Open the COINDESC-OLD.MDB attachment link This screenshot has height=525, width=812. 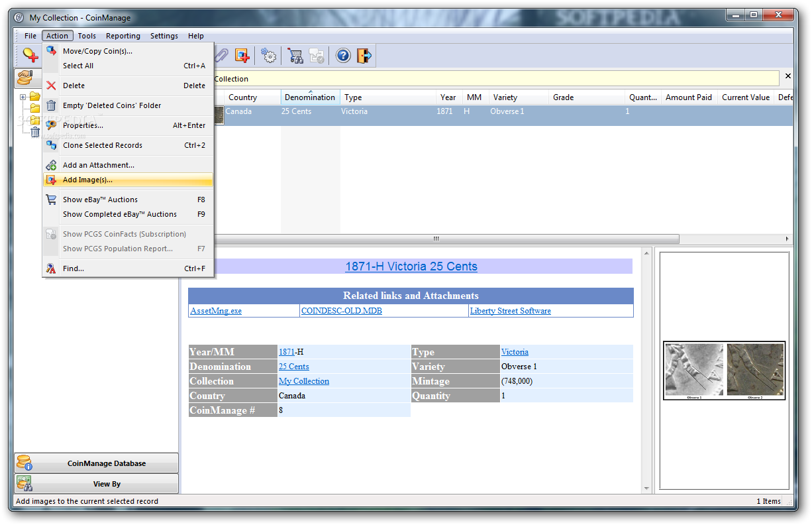coord(342,311)
